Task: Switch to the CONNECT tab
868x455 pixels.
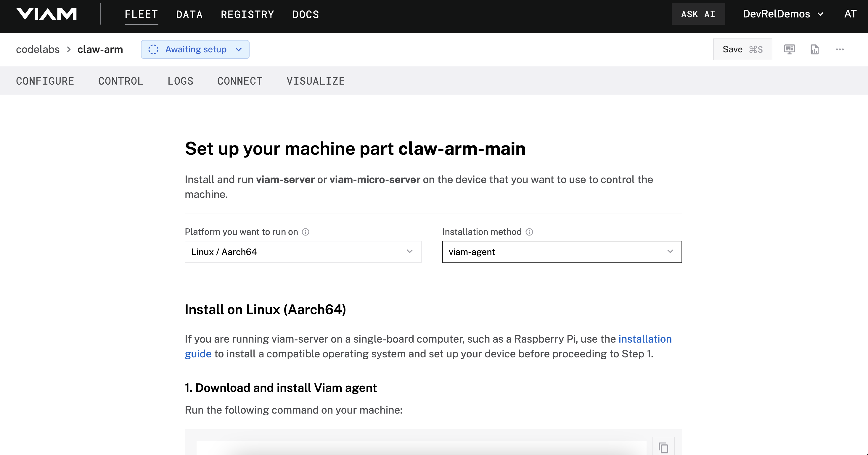Action: pyautogui.click(x=239, y=81)
